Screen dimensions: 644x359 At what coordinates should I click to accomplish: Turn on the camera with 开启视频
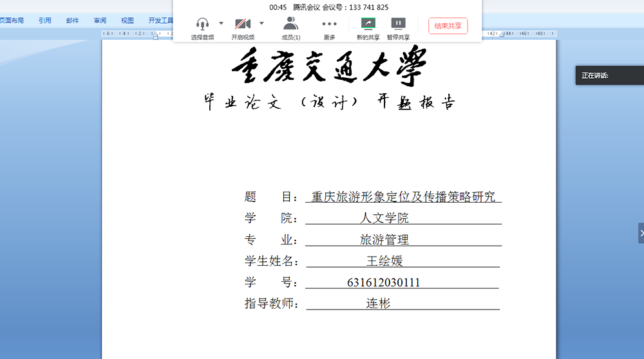point(243,24)
